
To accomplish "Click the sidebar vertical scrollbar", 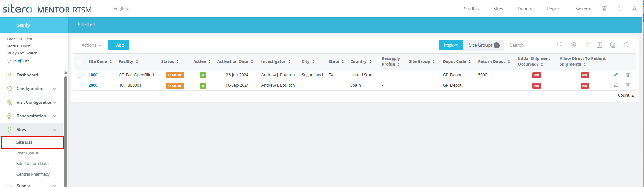I will pos(66,130).
